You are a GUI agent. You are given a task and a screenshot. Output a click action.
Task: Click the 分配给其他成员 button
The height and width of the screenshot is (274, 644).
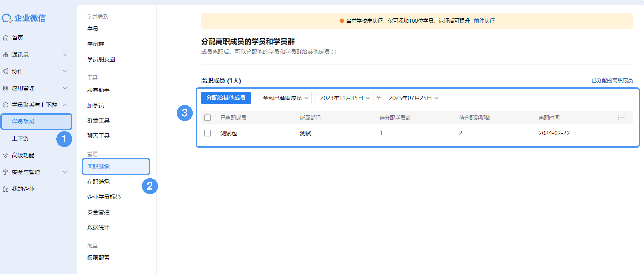click(226, 98)
